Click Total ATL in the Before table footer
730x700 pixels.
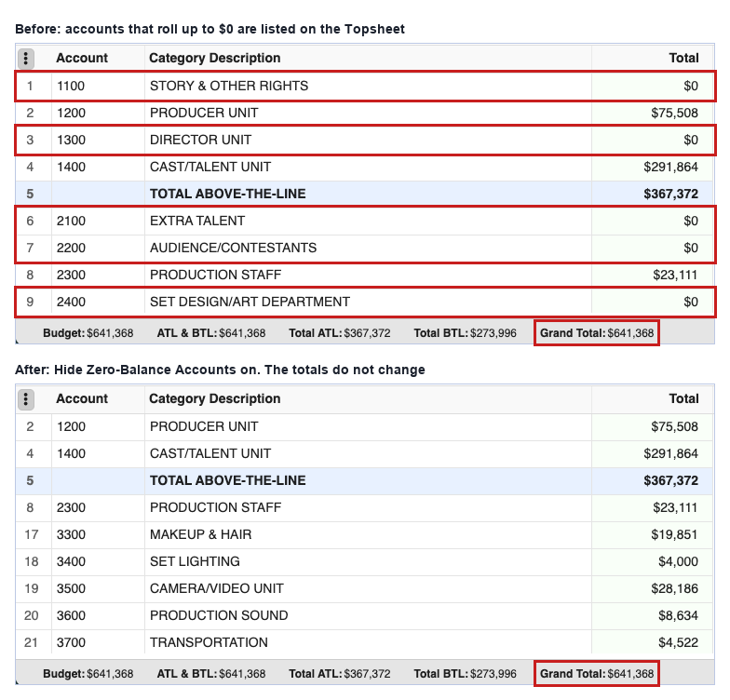[x=339, y=333]
